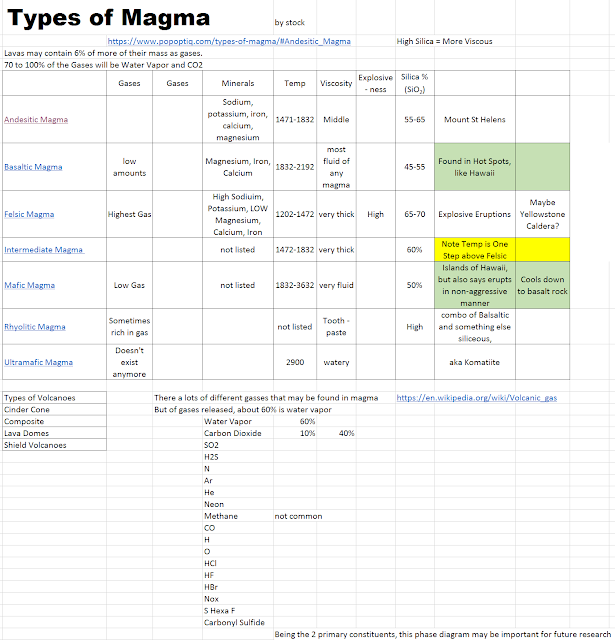The width and height of the screenshot is (615, 640).
Task: Select the 2900 temperature cell
Action: 295,362
